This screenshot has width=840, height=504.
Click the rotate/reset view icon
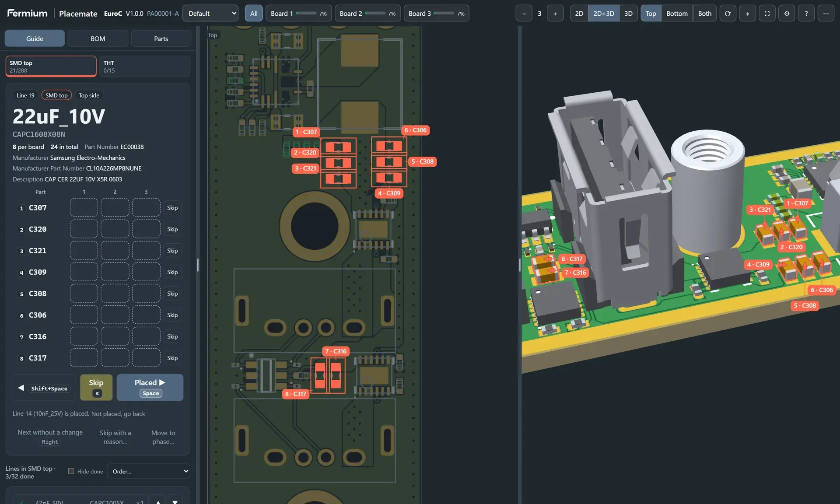point(728,14)
